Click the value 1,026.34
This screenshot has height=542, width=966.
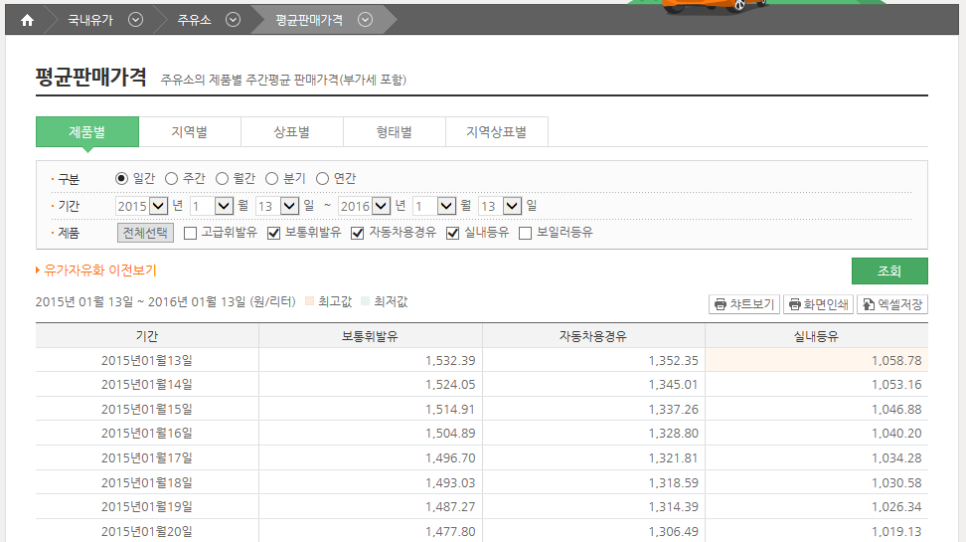coord(896,506)
